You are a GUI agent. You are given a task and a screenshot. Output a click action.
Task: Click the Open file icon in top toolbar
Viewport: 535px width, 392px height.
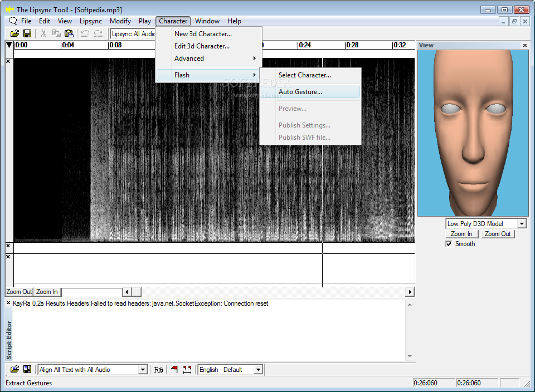pos(14,33)
